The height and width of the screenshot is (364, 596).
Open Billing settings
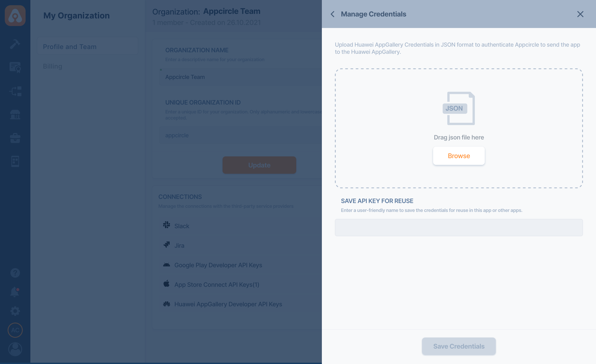(x=52, y=66)
